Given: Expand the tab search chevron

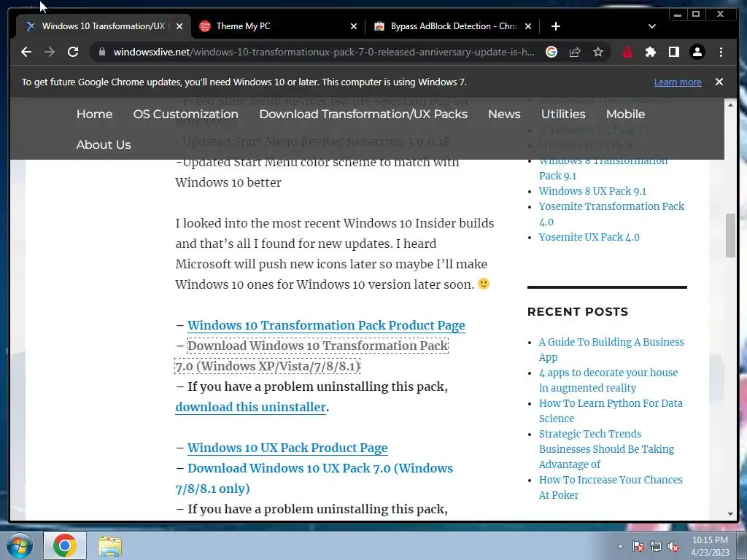Looking at the screenshot, I should (652, 26).
